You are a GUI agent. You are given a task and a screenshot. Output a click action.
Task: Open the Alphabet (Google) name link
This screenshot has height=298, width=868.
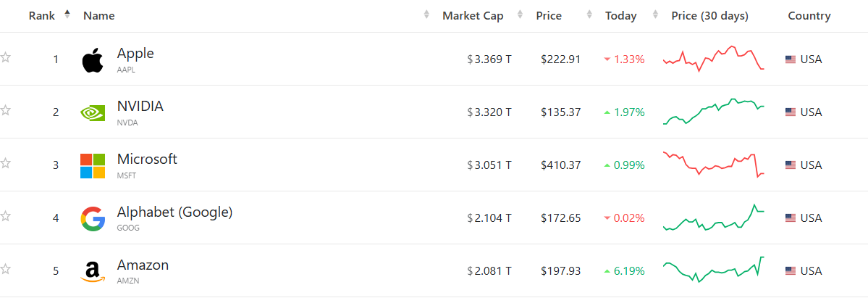(174, 212)
